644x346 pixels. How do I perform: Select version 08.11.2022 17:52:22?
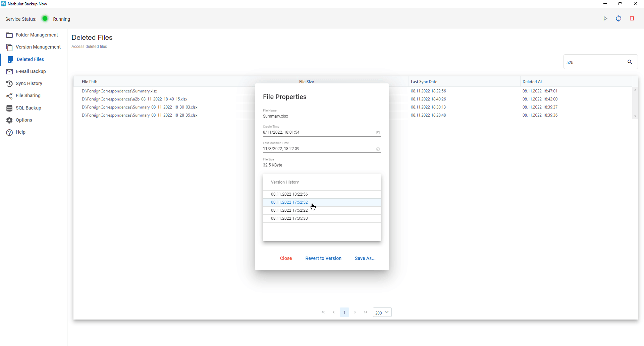click(x=322, y=210)
